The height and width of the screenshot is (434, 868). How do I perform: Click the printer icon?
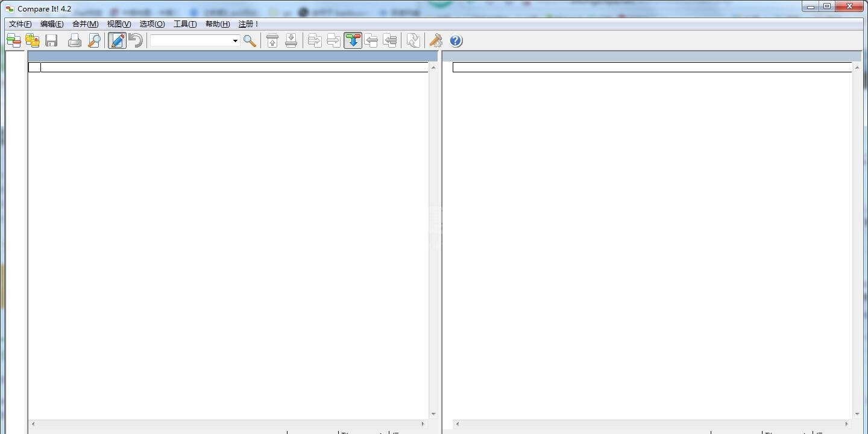click(75, 40)
